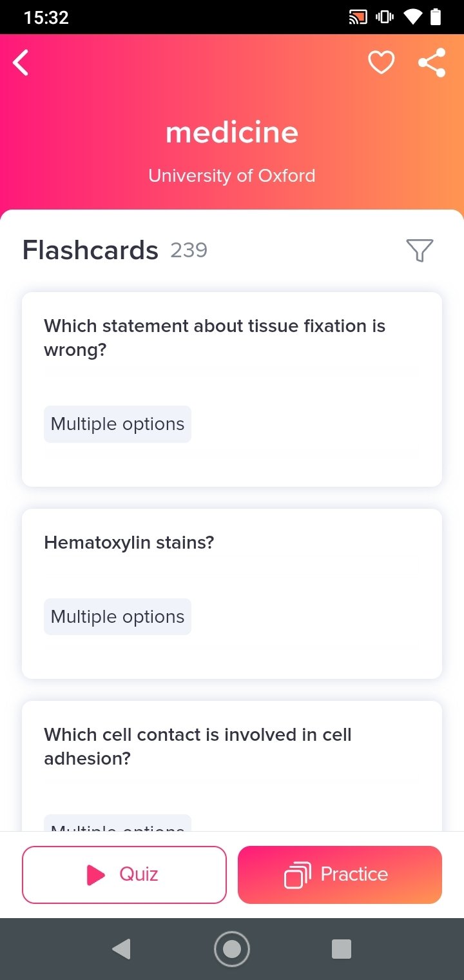
Task: Tap Android home circle button
Action: tap(232, 949)
